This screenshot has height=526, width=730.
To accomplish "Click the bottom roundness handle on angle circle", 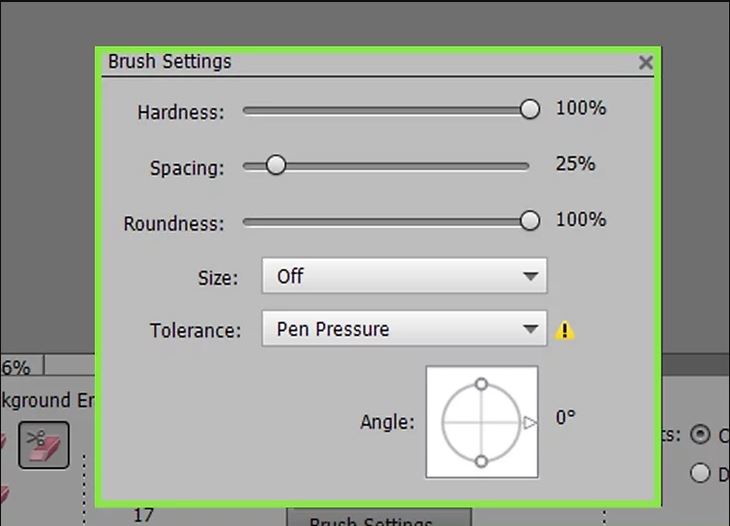I will (481, 461).
